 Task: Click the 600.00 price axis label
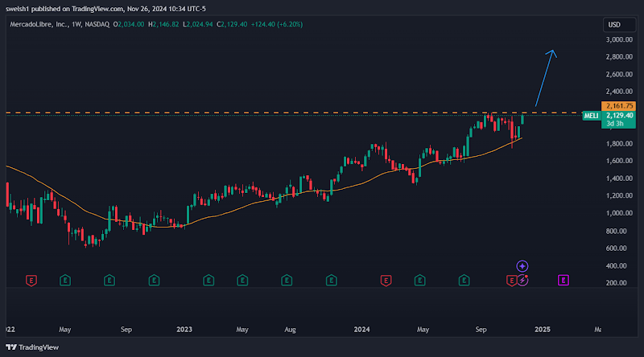[617, 248]
